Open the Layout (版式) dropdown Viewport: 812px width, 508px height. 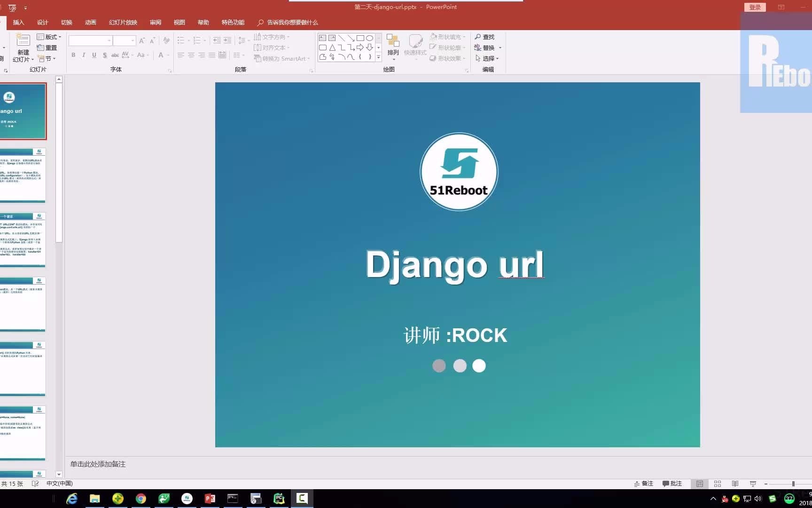[x=49, y=37]
